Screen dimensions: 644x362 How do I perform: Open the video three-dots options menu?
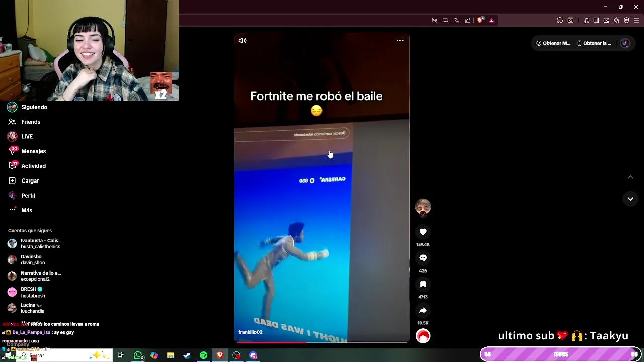point(400,41)
